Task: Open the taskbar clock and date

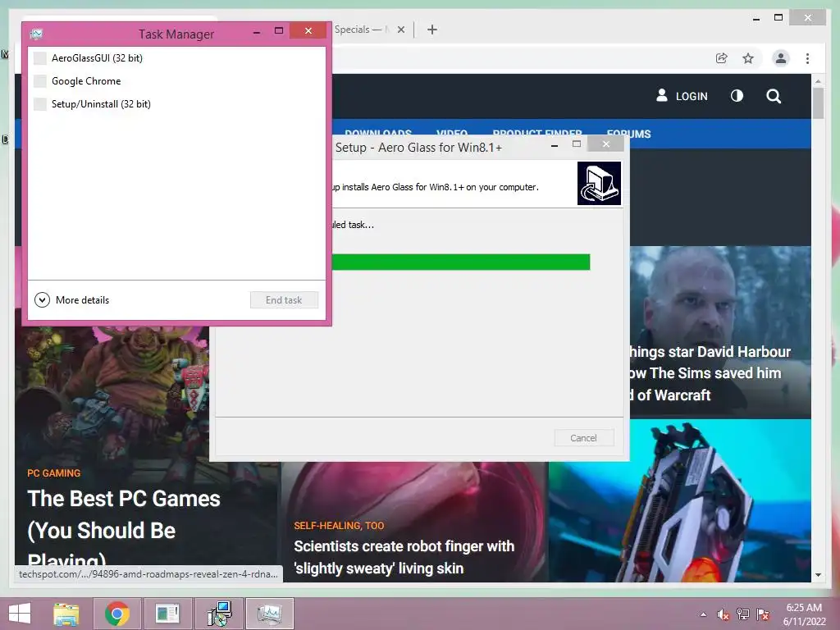Action: pos(804,614)
